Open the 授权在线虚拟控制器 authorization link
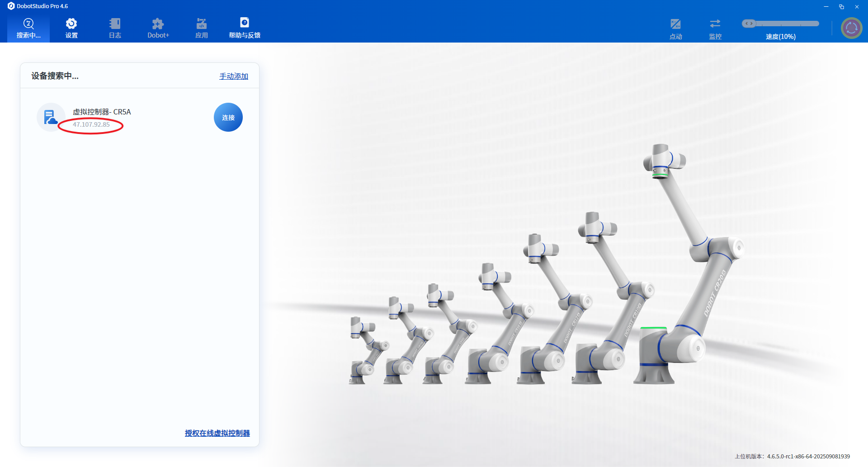 [x=217, y=433]
